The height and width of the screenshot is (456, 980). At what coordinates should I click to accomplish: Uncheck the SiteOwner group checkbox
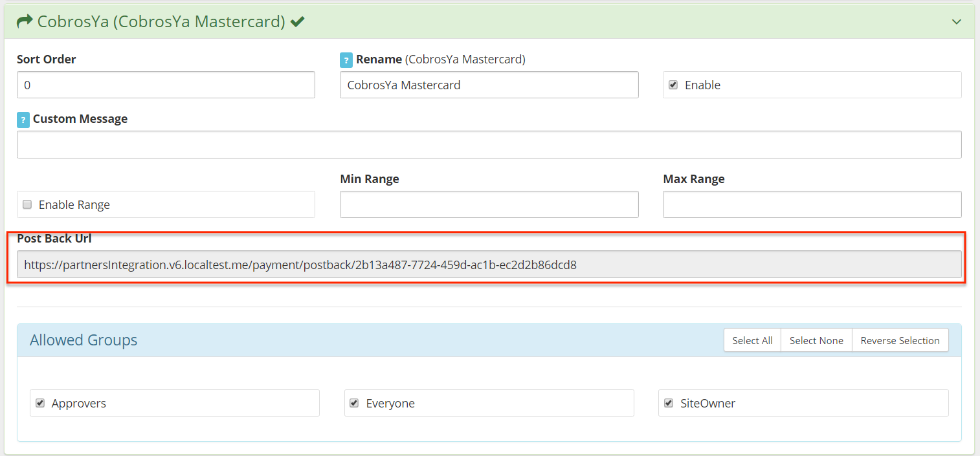(x=669, y=403)
